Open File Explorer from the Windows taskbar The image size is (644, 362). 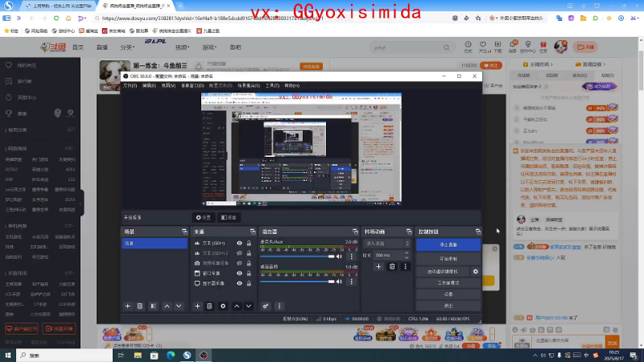[138, 356]
